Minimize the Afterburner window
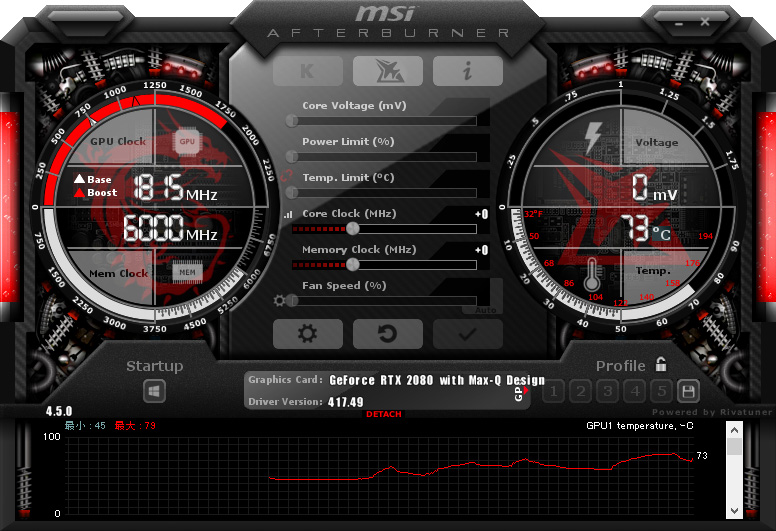This screenshot has height=531, width=776. tap(679, 23)
